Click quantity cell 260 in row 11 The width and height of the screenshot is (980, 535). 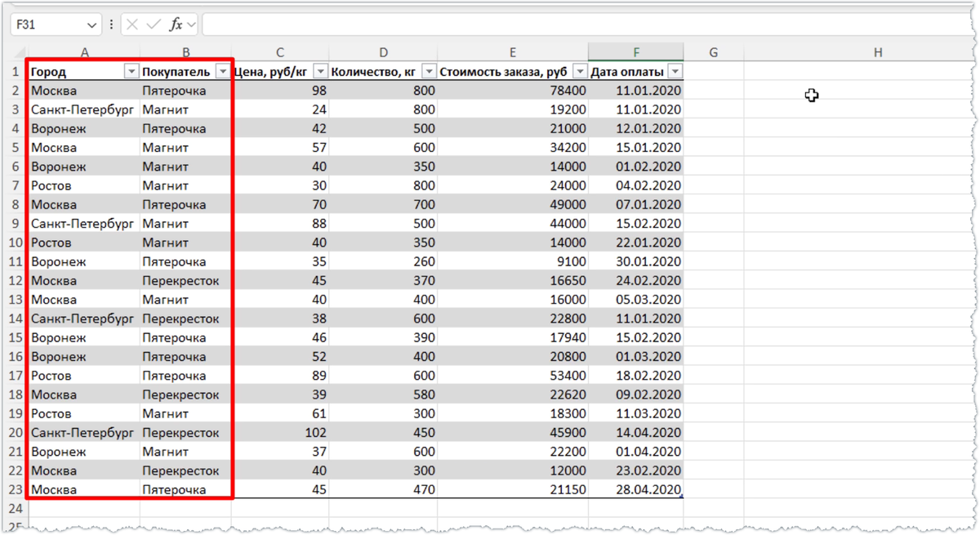[383, 261]
